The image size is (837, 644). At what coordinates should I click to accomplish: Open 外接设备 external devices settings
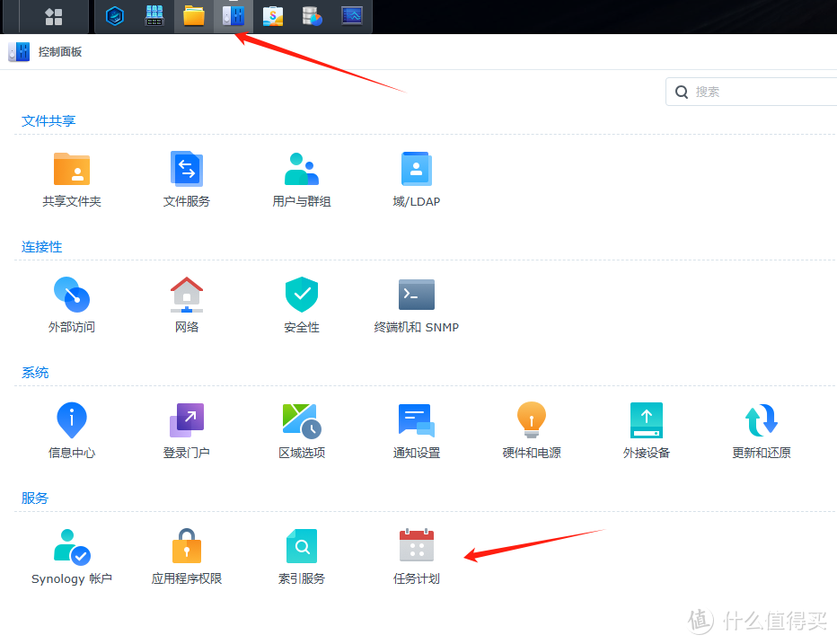click(646, 428)
